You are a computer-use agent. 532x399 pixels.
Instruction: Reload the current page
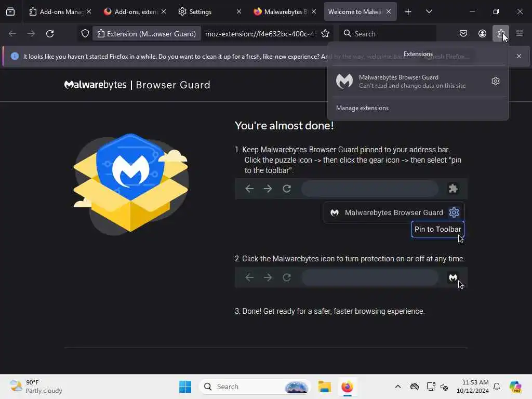click(50, 34)
